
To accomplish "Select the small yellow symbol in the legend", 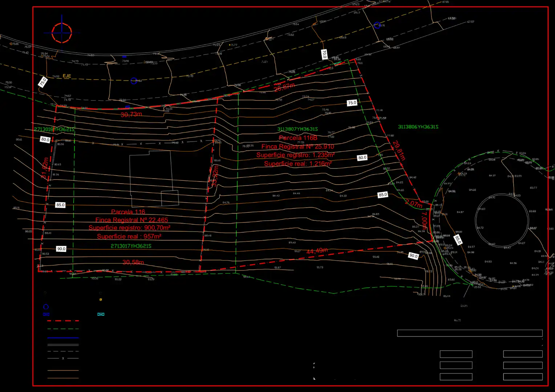I will pyautogui.click(x=101, y=300).
